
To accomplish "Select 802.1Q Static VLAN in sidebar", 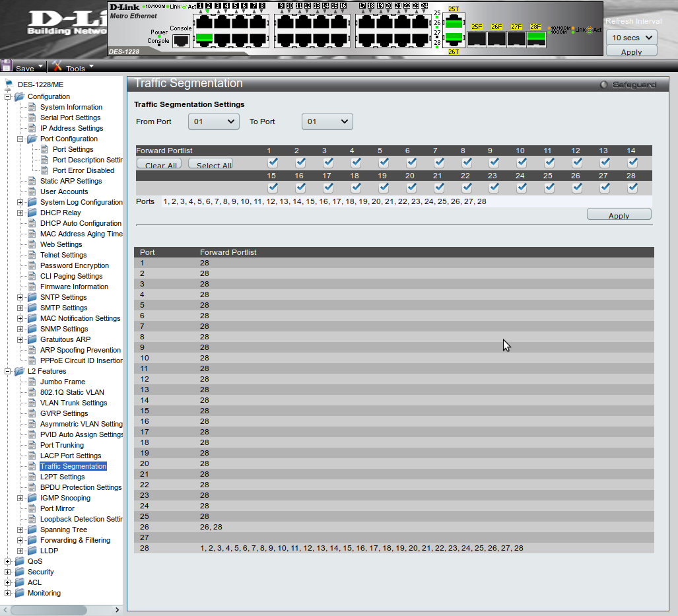I will (x=72, y=392).
